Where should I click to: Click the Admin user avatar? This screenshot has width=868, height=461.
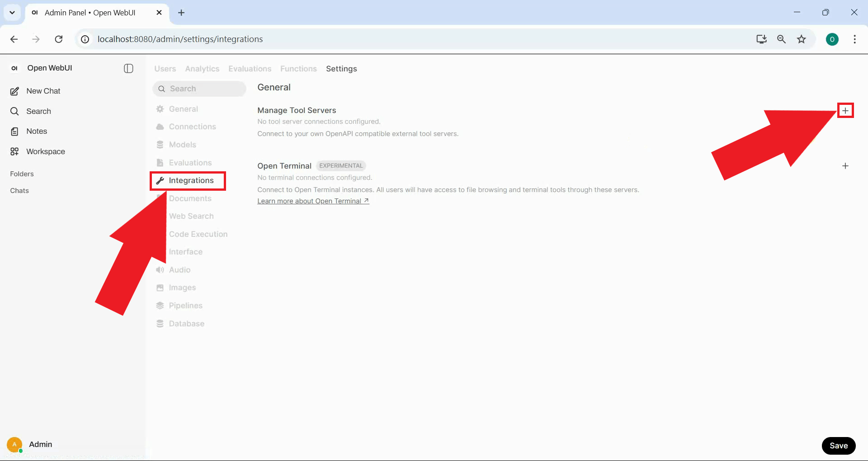[14, 445]
